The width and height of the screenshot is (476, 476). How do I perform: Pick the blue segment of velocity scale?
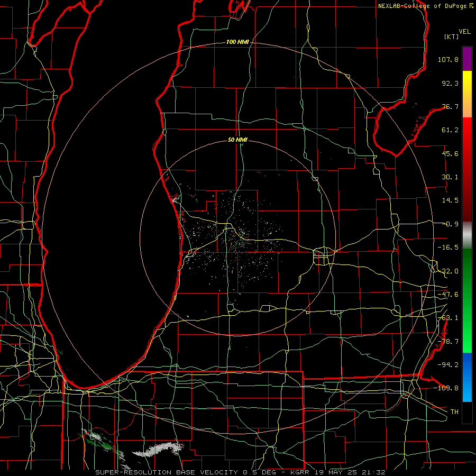[467, 377]
